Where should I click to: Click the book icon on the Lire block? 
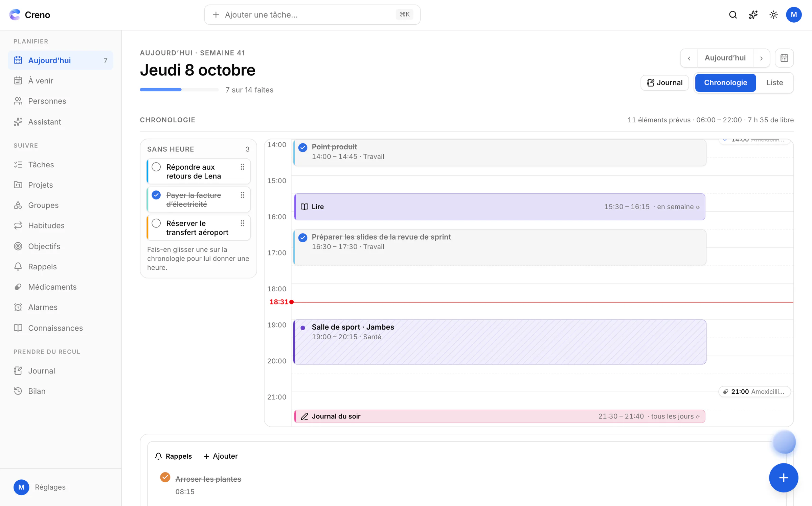[x=304, y=207]
